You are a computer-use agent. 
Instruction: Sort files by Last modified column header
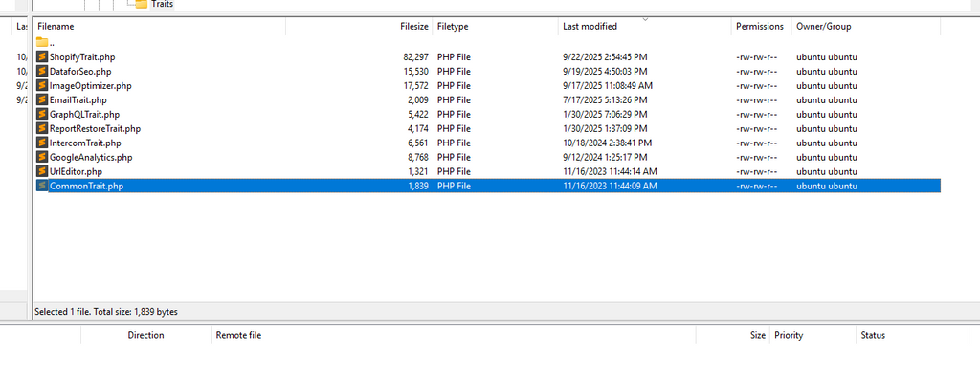coord(644,26)
